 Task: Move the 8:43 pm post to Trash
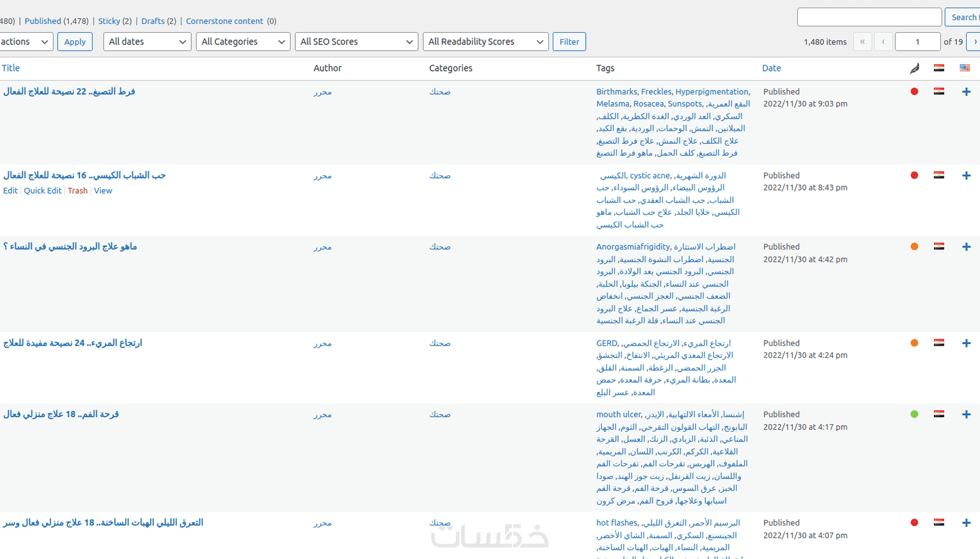pos(78,191)
